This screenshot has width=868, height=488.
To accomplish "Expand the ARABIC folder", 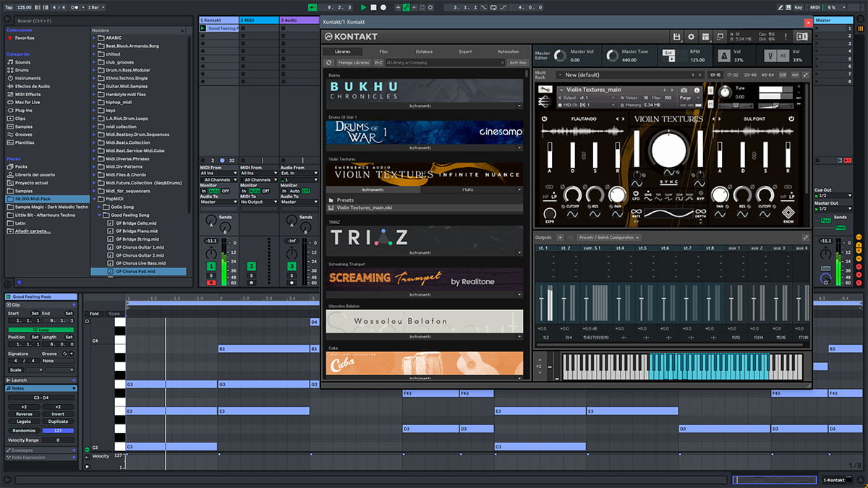I will [x=94, y=37].
